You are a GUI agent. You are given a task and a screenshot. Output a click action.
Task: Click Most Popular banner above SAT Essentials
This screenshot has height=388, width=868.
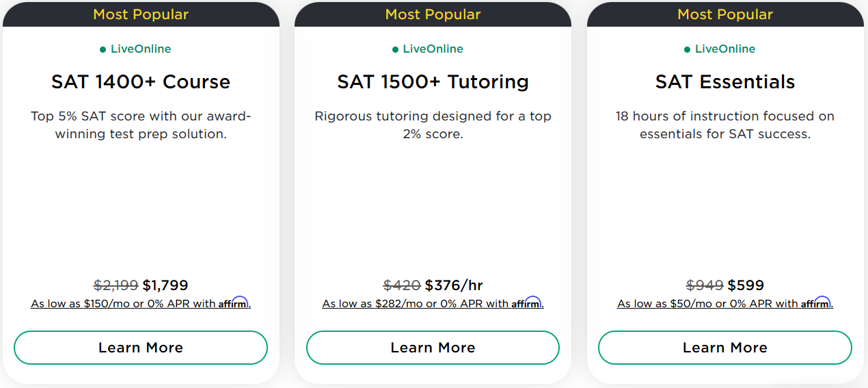[x=724, y=14]
